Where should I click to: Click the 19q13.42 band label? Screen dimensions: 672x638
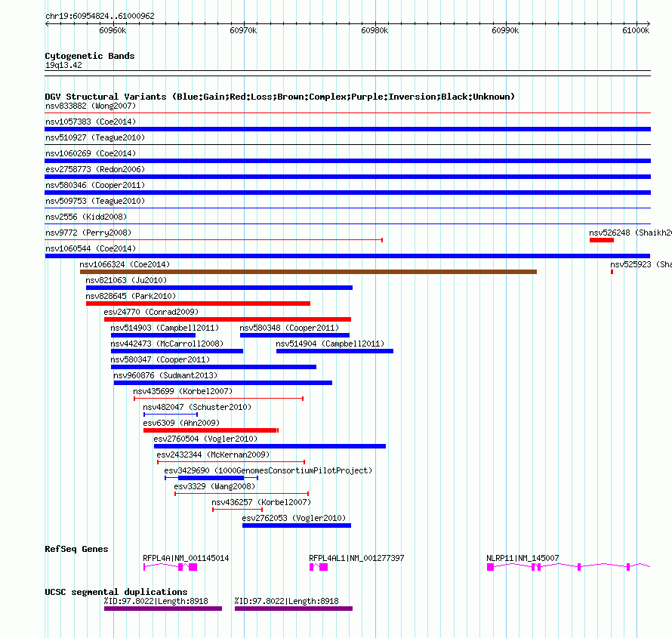[63, 65]
